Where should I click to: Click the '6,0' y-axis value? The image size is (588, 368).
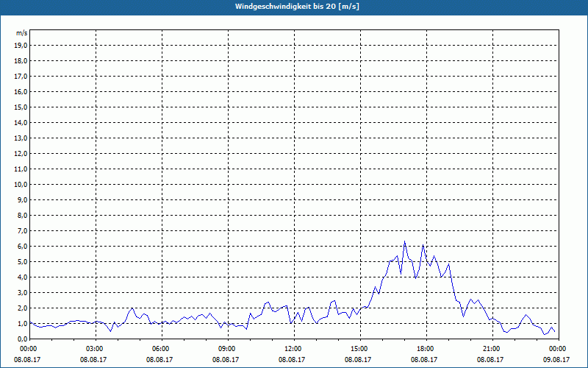(22, 247)
